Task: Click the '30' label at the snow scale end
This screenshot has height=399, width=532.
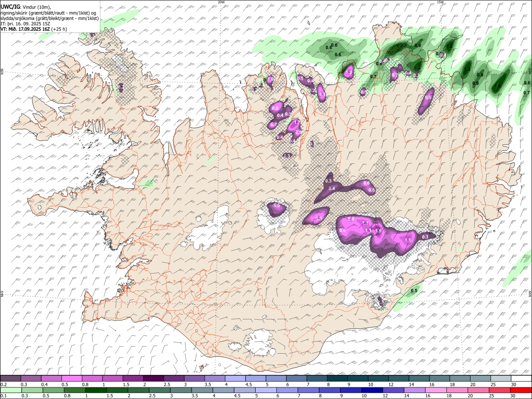Action: click(x=514, y=384)
